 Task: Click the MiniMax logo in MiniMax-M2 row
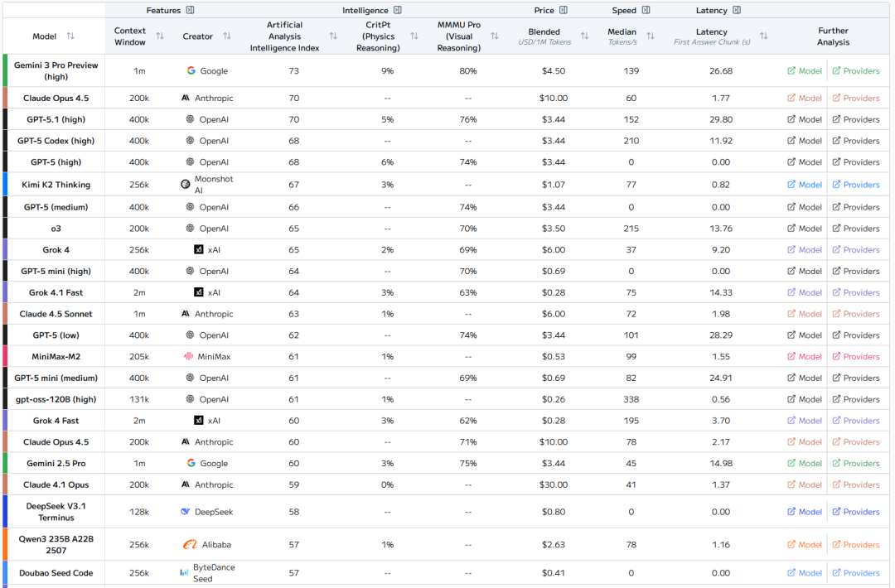pyautogui.click(x=189, y=357)
